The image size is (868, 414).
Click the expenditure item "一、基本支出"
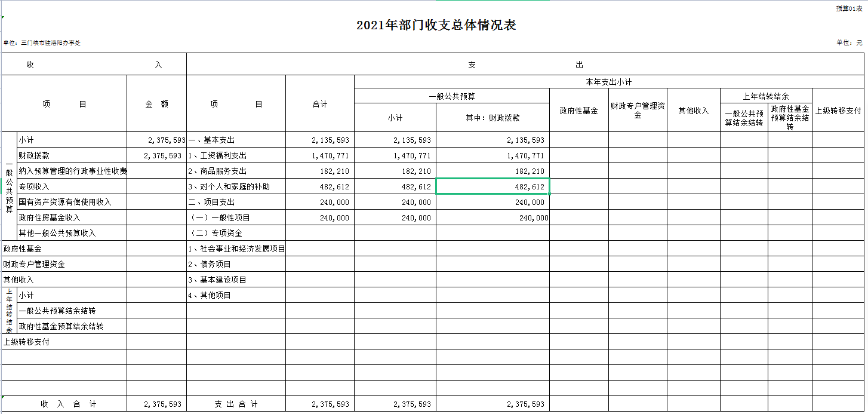(x=212, y=140)
